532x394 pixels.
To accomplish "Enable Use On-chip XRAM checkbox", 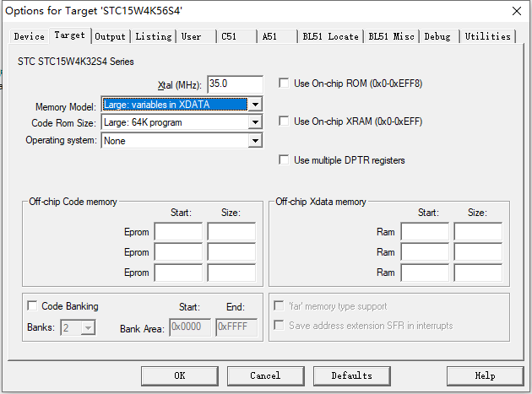I will pos(284,121).
